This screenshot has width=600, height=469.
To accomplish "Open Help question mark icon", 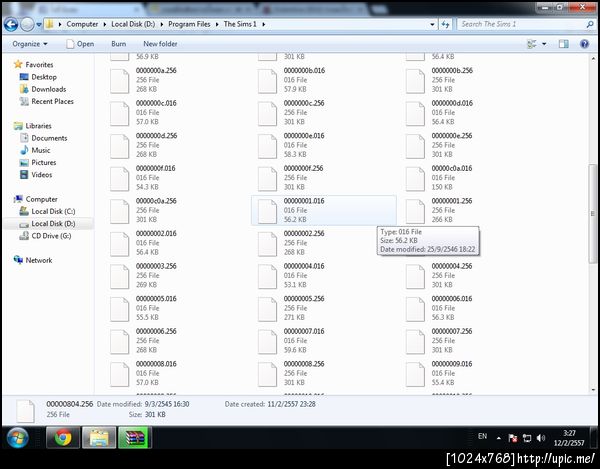I will coord(584,44).
